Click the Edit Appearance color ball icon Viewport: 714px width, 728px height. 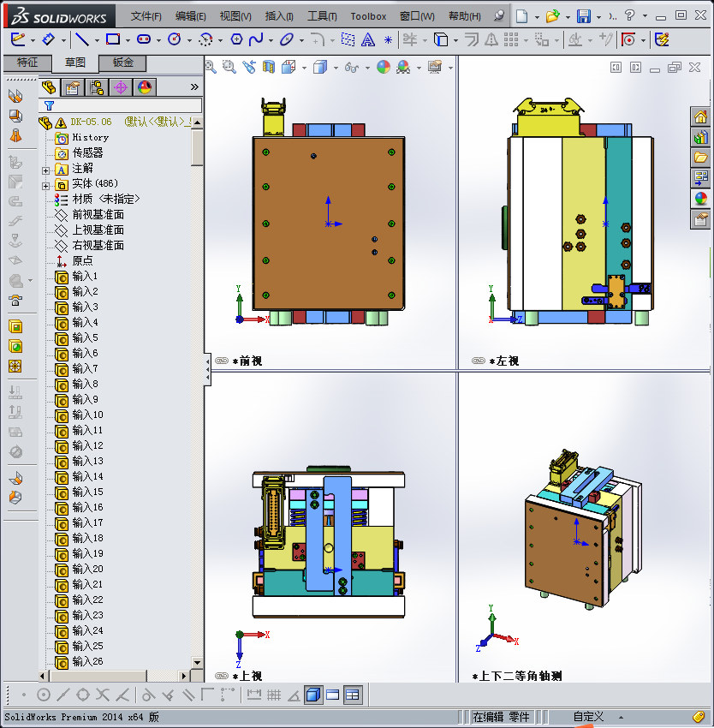[x=384, y=68]
